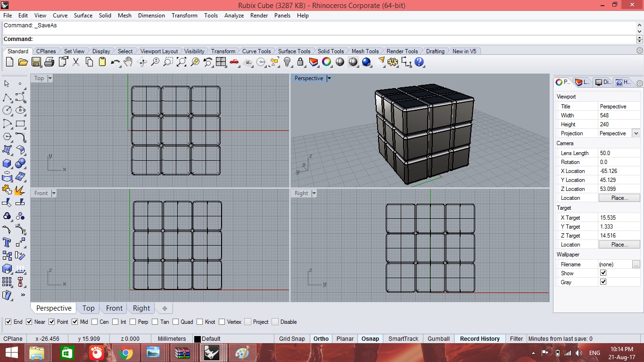Toggle the Cen object snap checkbox
644x362 pixels.
[95, 322]
